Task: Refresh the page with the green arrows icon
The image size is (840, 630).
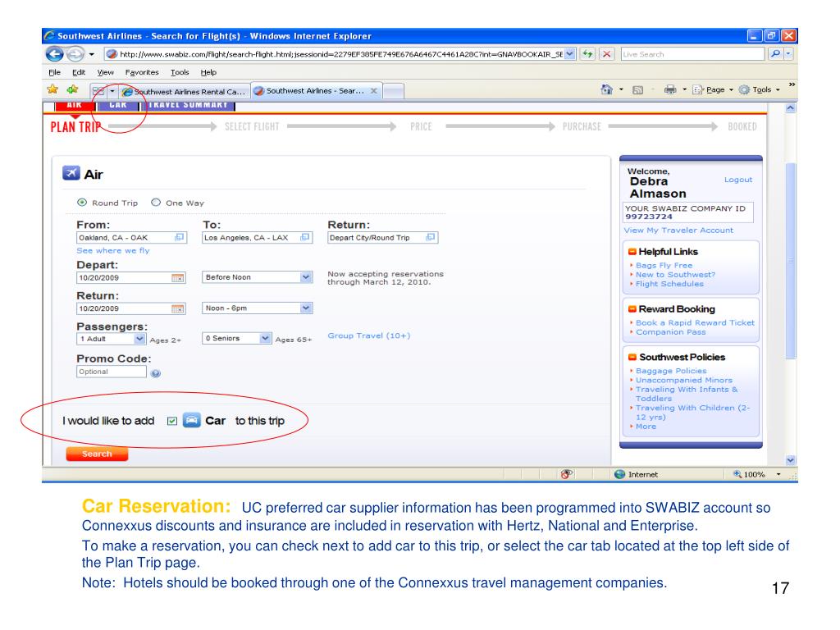Action: [587, 54]
